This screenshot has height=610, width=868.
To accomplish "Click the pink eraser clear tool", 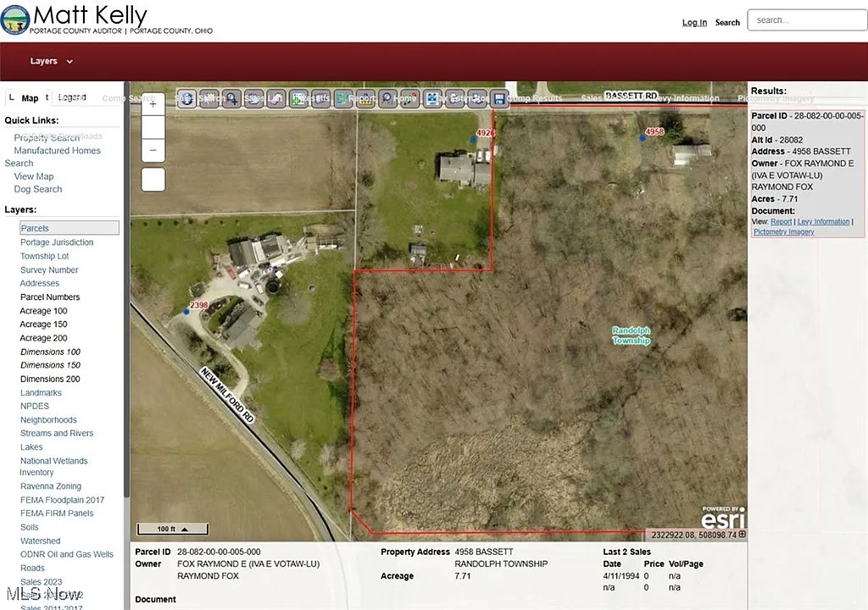I will [275, 99].
